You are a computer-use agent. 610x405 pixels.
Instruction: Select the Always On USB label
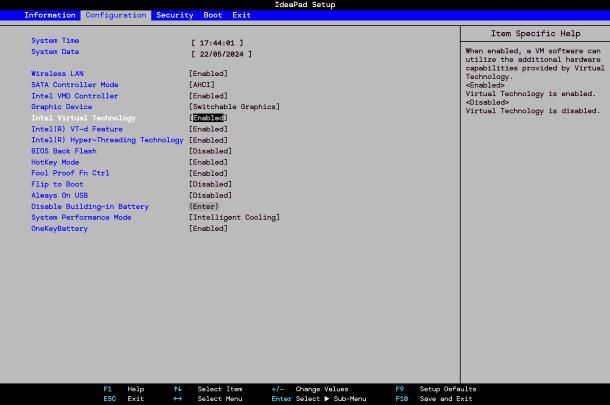click(x=60, y=195)
